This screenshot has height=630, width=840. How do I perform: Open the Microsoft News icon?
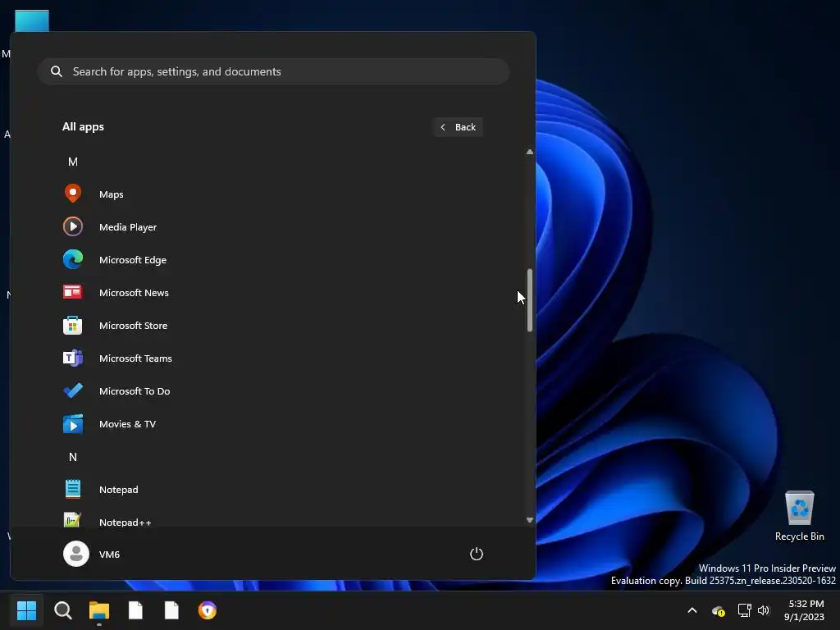[x=73, y=292]
